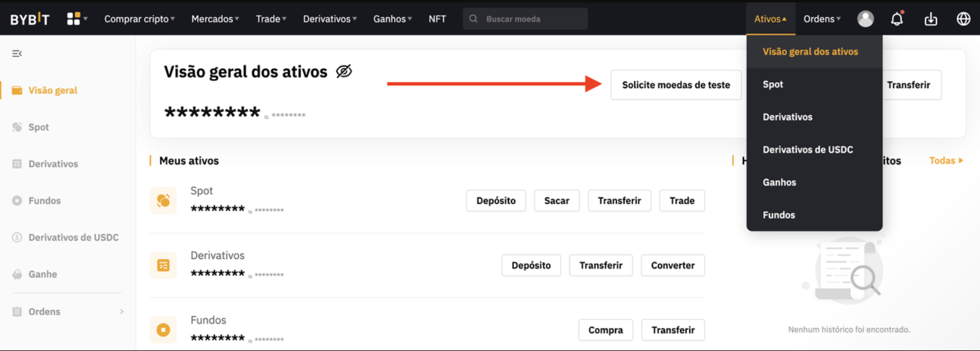Viewport: 980px width, 351px height.
Task: Open the apps grid menu icon
Action: coord(74,19)
